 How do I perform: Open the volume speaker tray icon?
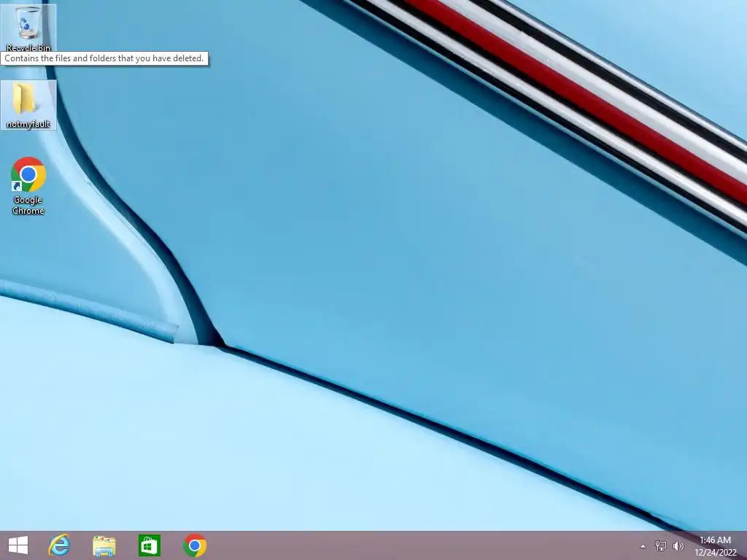[x=678, y=545]
